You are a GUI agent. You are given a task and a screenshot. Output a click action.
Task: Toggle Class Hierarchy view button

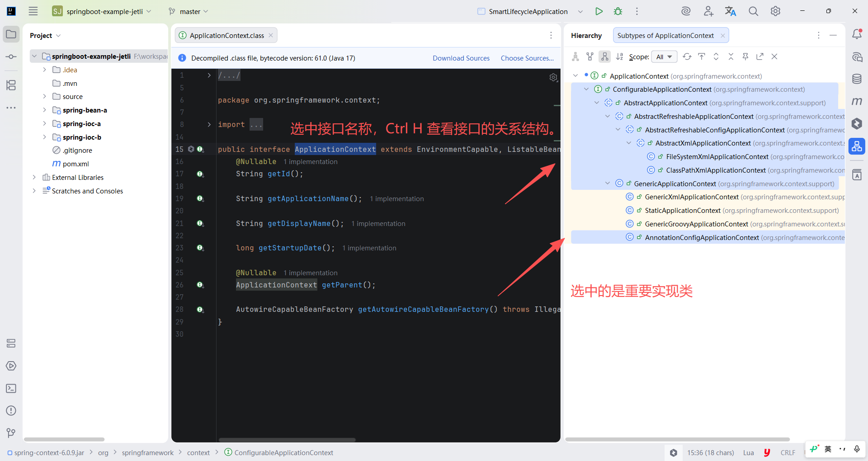576,56
